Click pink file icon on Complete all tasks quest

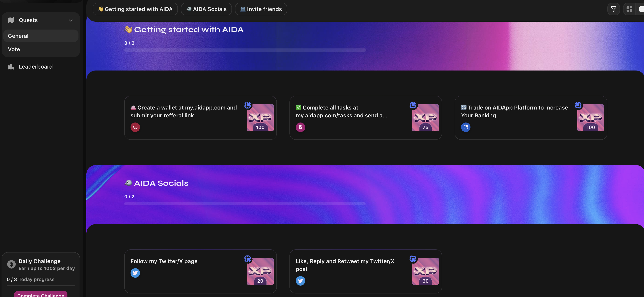click(x=300, y=127)
